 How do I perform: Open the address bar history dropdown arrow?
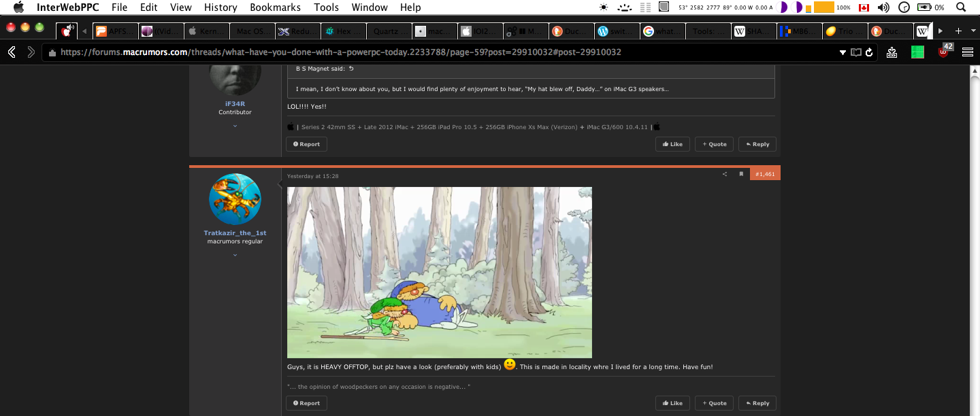click(x=843, y=52)
